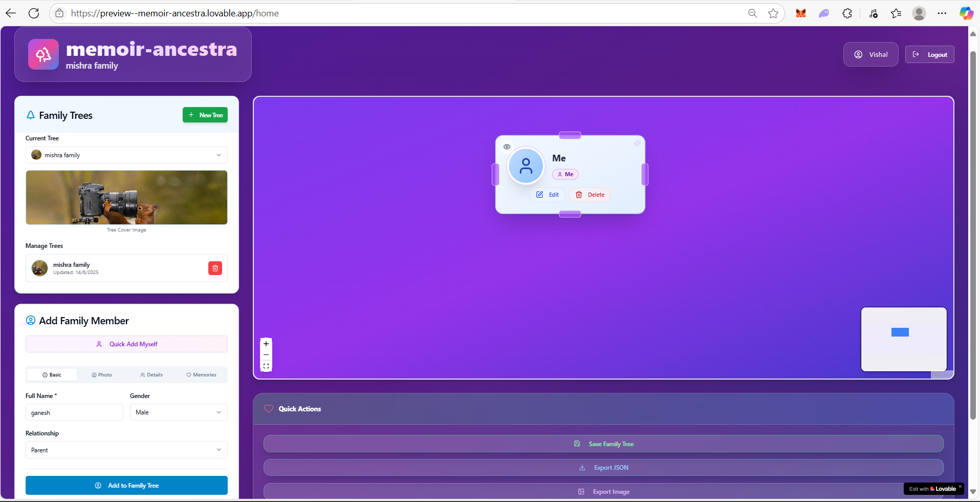Viewport: 980px width, 502px height.
Task: Click the right connector handle on Me card
Action: [x=645, y=175]
